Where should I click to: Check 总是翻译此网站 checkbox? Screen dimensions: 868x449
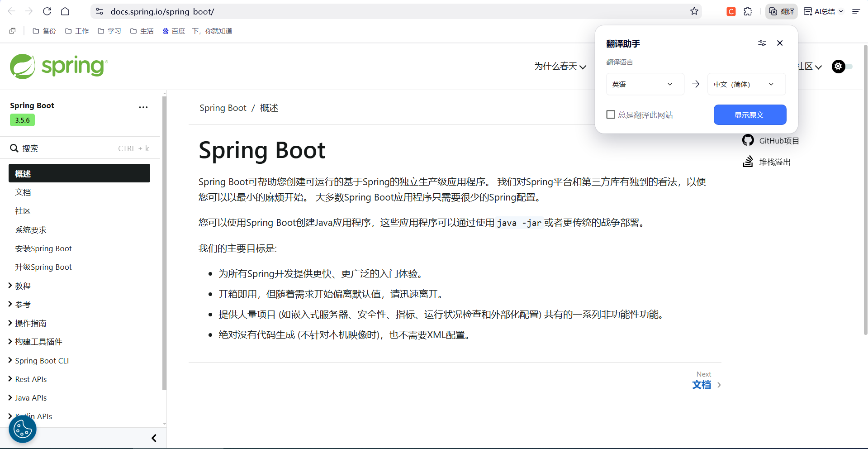click(611, 115)
